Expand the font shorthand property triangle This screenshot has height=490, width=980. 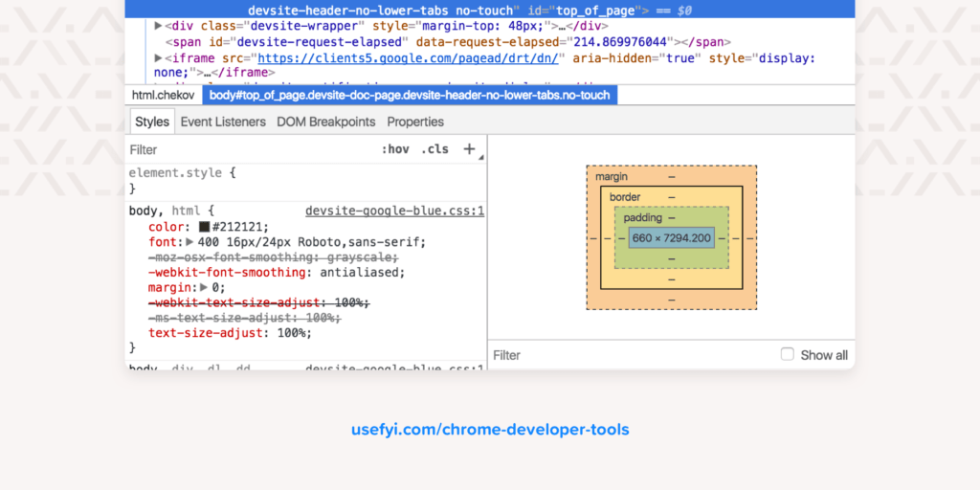click(x=190, y=242)
